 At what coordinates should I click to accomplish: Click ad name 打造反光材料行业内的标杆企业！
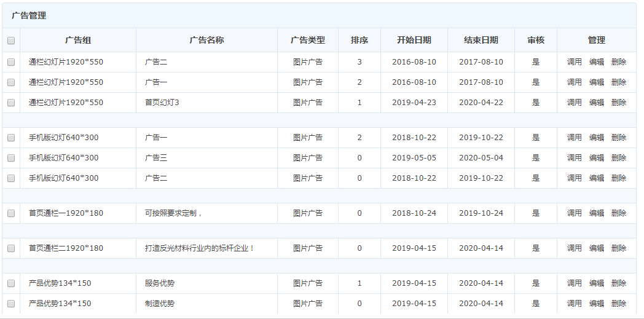click(199, 248)
